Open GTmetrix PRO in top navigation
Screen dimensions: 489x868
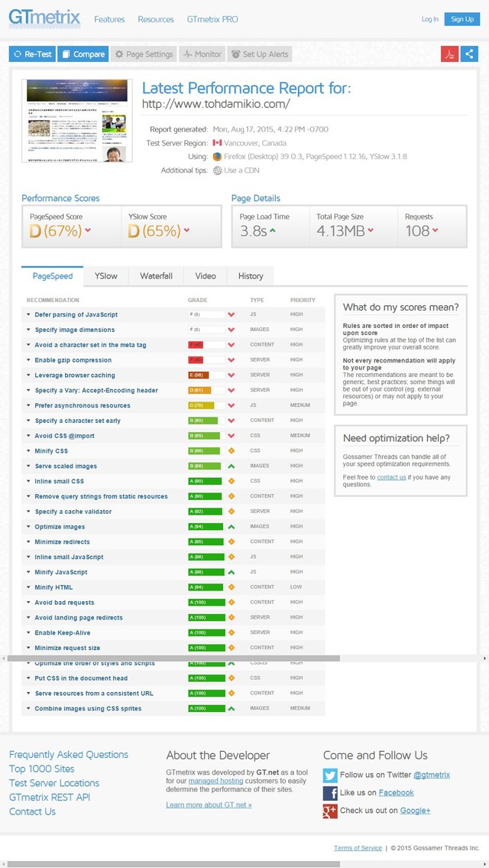tap(212, 19)
